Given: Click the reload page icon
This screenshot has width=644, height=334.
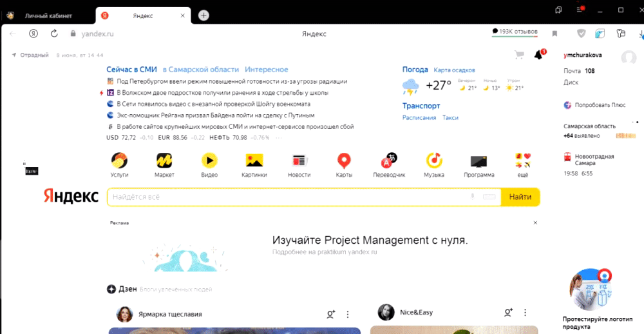Looking at the screenshot, I should click(x=54, y=34).
